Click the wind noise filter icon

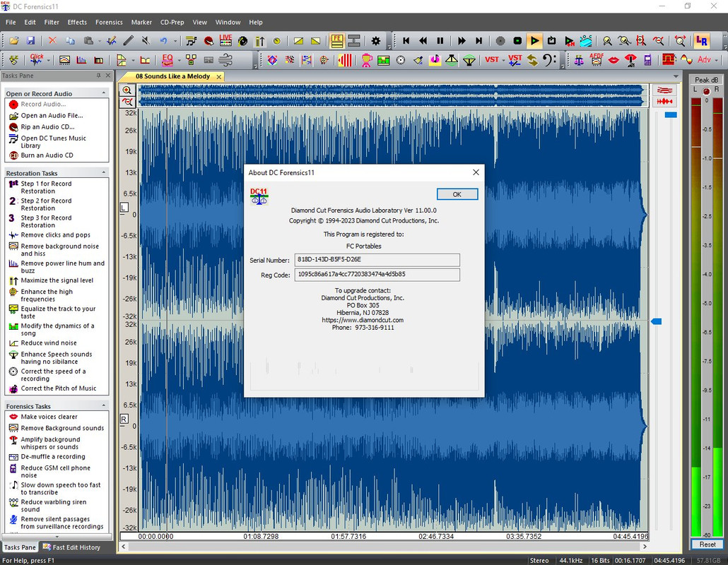(225, 59)
